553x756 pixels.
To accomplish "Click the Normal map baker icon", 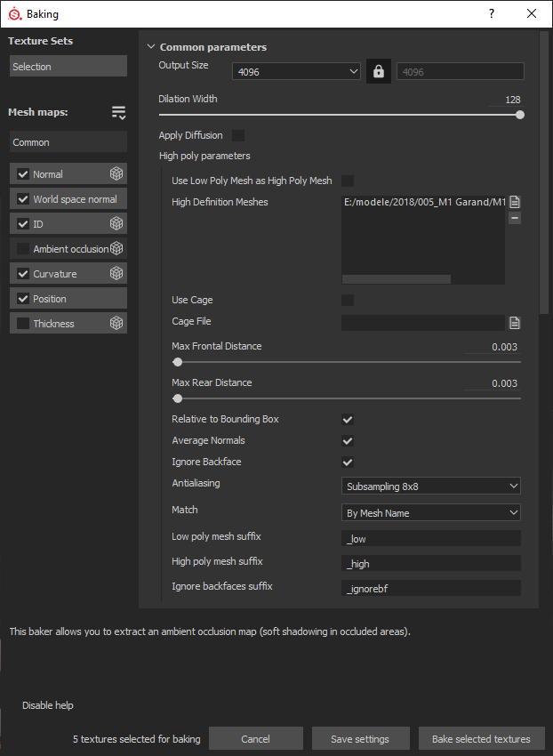I will point(116,174).
